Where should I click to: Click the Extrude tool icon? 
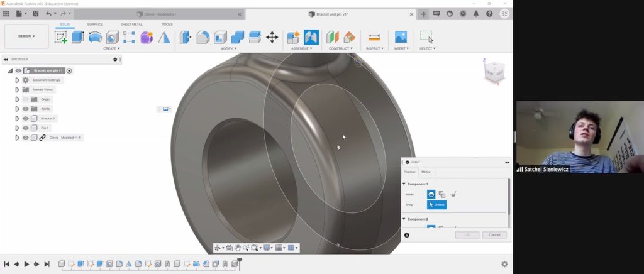coord(77,37)
